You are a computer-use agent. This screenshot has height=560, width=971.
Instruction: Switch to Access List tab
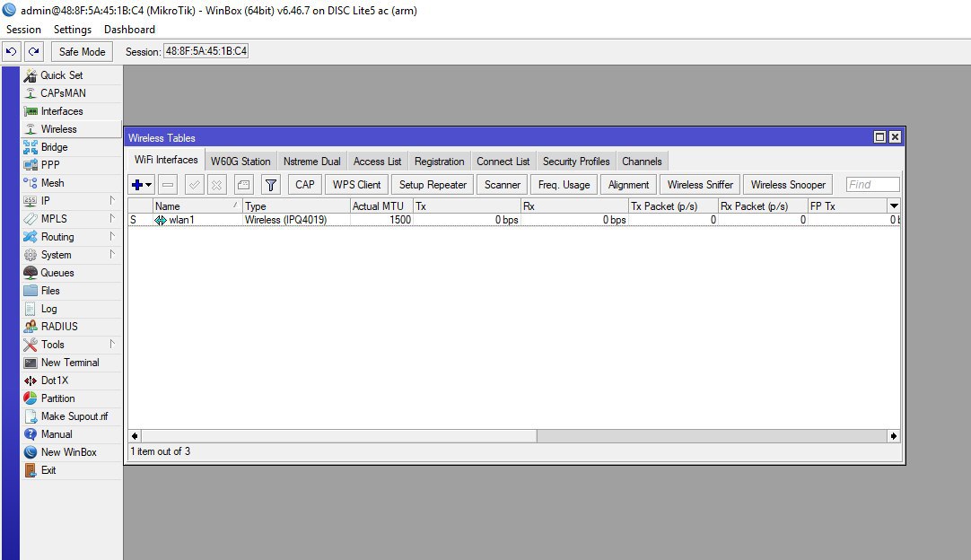(x=377, y=161)
